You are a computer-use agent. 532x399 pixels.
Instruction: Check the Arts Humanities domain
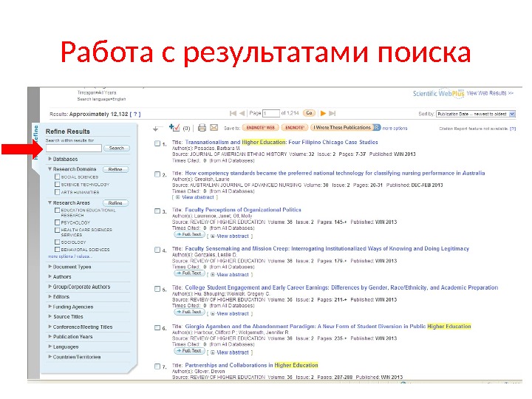tap(58, 192)
